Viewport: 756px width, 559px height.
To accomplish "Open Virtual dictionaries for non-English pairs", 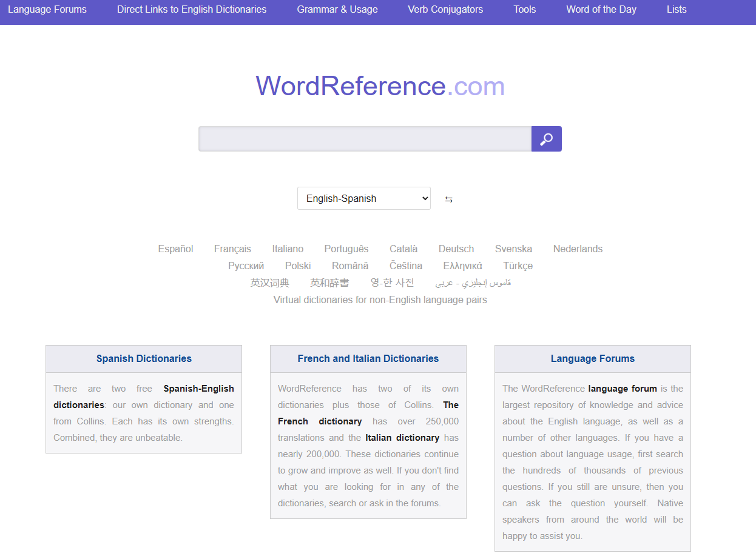I will coord(380,300).
